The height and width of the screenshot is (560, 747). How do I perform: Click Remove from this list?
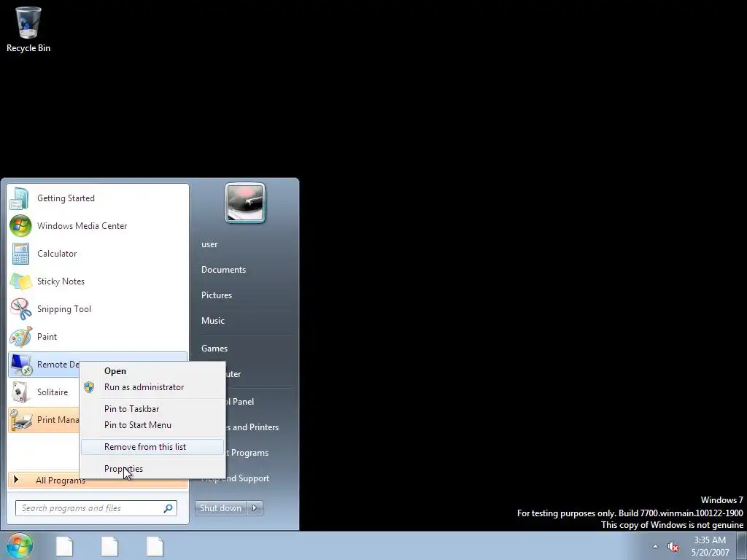pyautogui.click(x=152, y=447)
